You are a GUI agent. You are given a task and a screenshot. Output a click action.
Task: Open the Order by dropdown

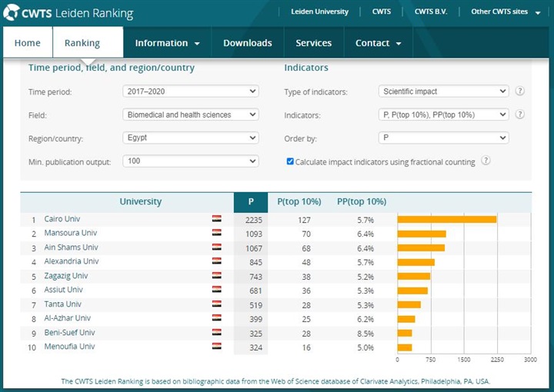443,138
